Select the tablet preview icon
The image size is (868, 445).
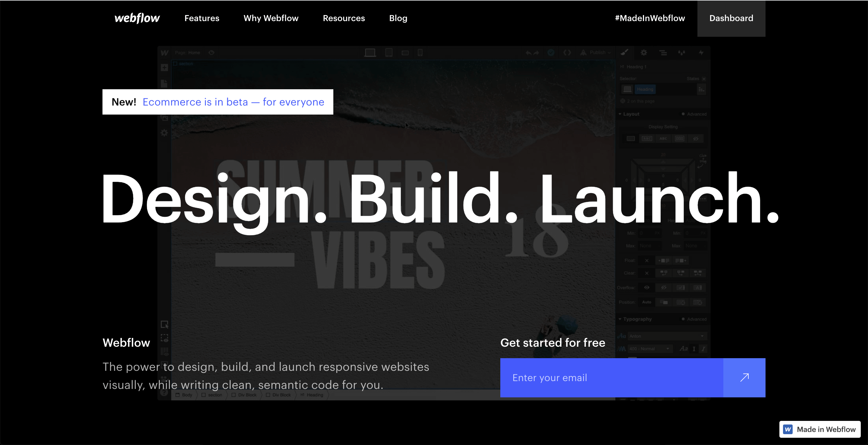pyautogui.click(x=389, y=52)
